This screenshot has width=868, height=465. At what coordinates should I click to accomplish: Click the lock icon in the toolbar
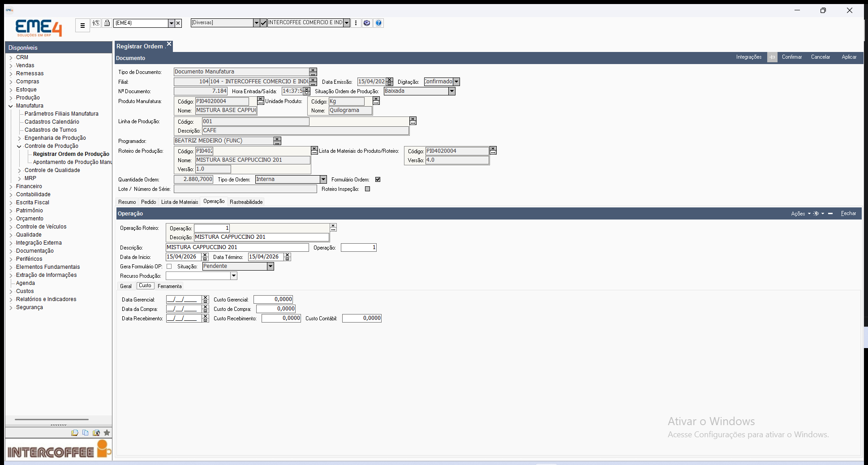pyautogui.click(x=107, y=23)
